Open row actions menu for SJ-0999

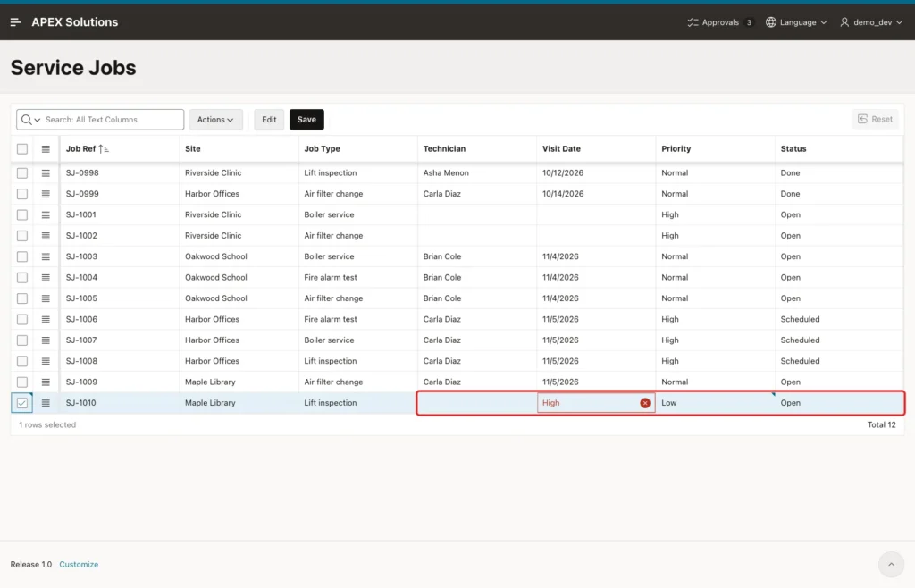(x=46, y=194)
